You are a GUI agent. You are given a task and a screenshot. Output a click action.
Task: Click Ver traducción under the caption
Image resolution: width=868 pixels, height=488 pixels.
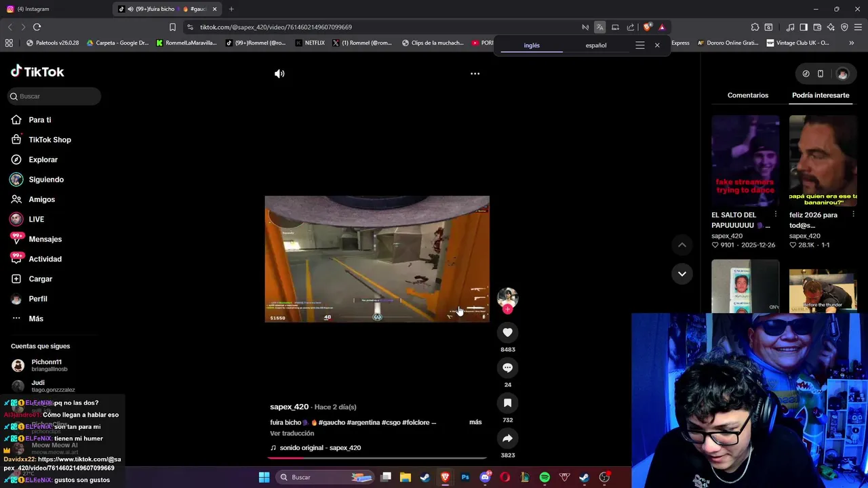292,433
